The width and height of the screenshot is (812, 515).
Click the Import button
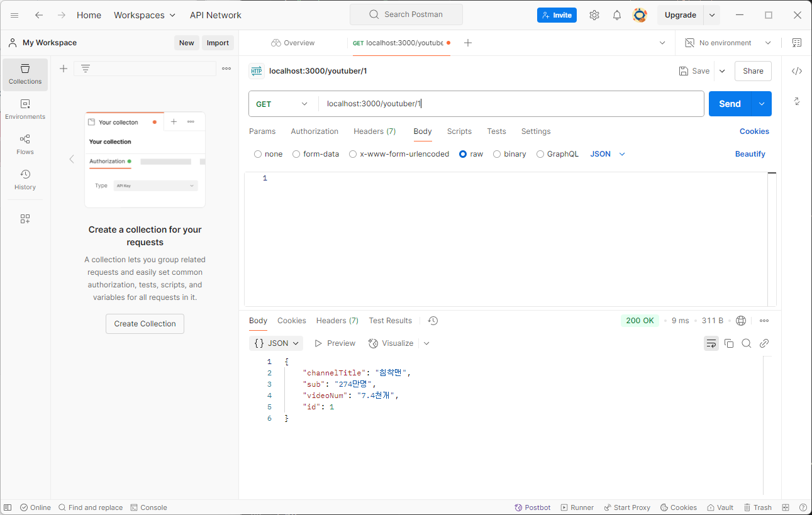point(218,43)
